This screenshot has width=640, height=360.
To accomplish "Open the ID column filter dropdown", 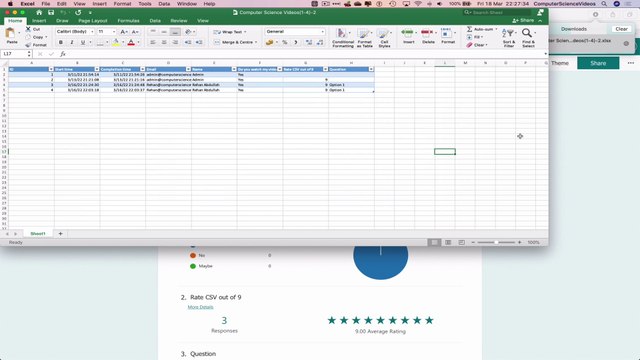I will [51, 69].
